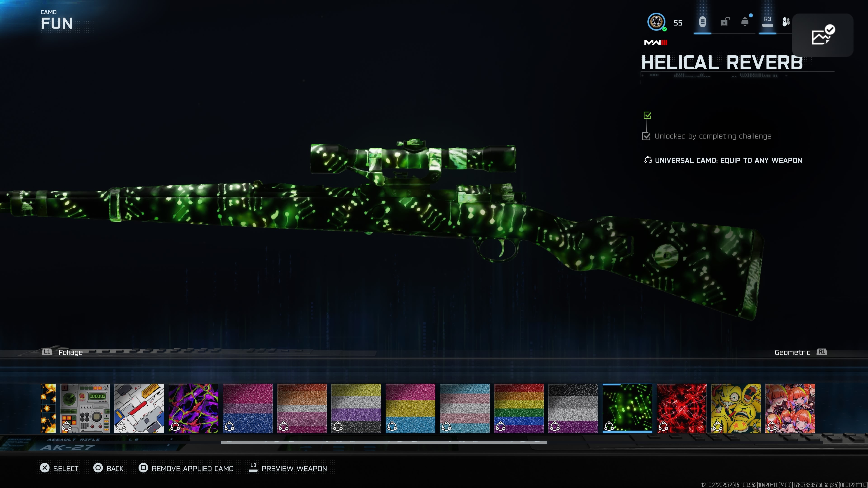This screenshot has height=488, width=868.
Task: Click Remove Applied Camo
Action: pos(186,468)
